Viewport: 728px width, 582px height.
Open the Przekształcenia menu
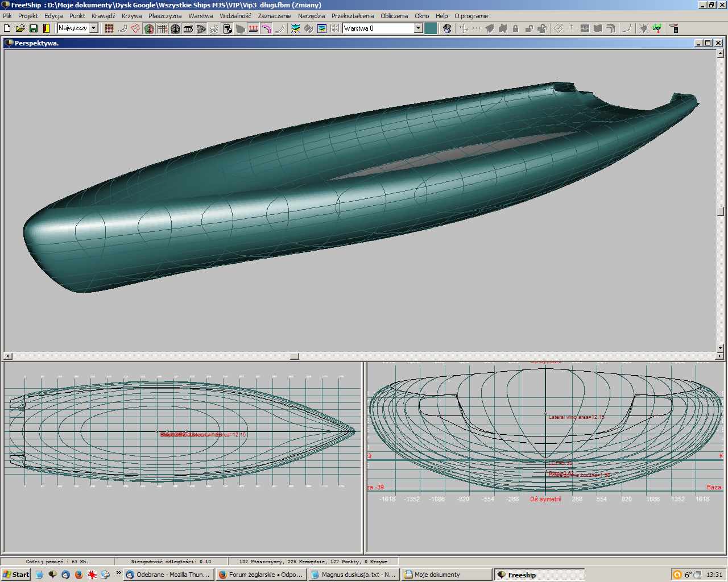353,16
